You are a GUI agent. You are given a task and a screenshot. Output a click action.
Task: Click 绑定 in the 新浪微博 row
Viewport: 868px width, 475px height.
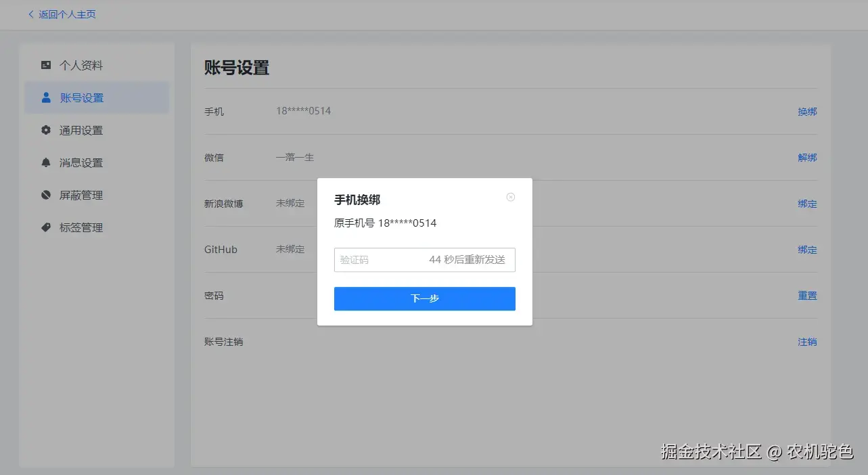[x=807, y=204]
